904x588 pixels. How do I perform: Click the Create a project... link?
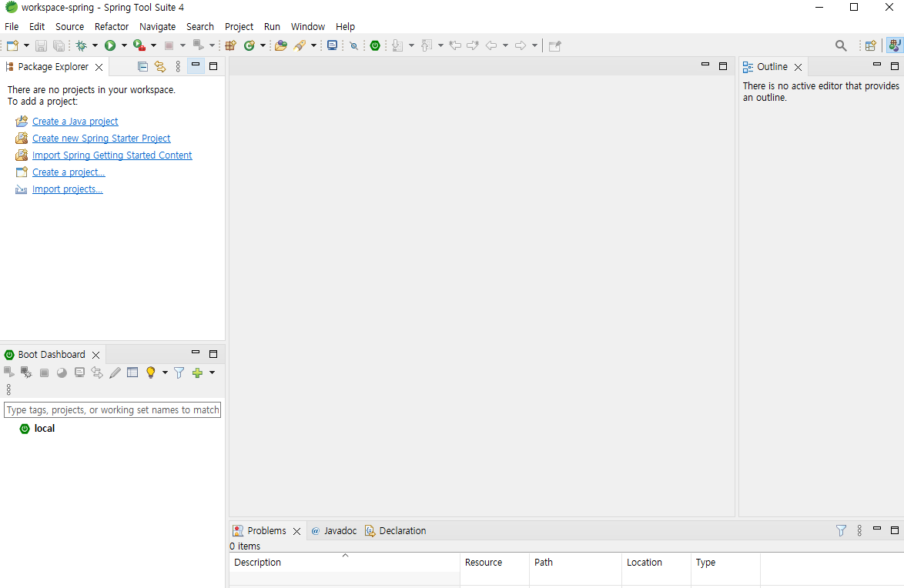[69, 172]
